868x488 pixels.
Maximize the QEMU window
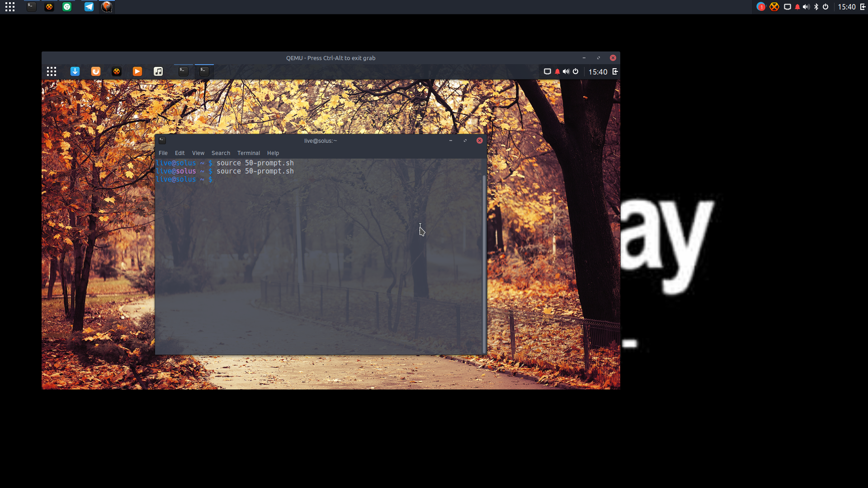tap(599, 58)
